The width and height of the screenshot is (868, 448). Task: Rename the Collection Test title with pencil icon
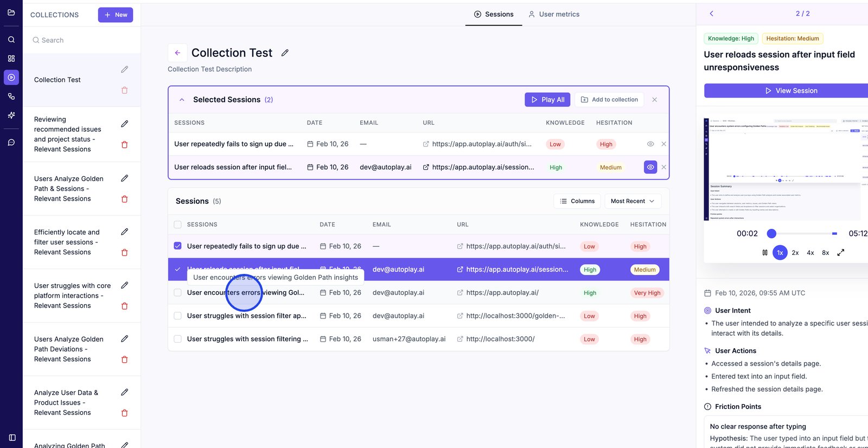pyautogui.click(x=285, y=53)
